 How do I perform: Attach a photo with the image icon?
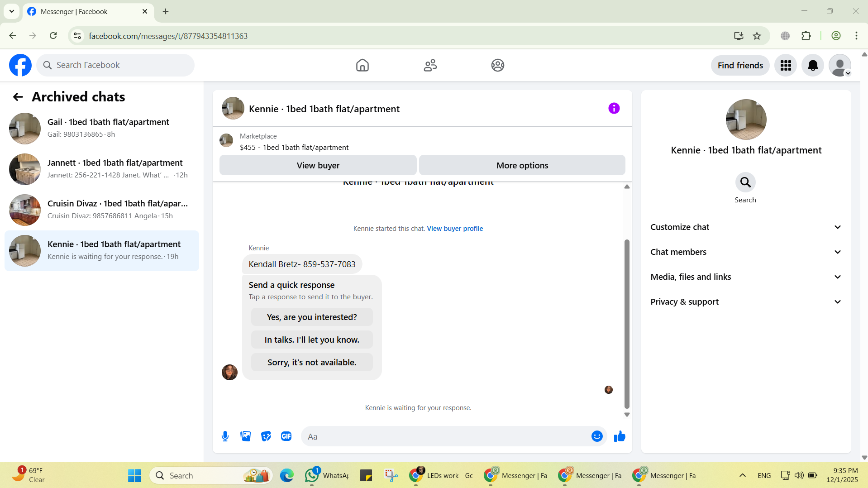[x=245, y=436]
